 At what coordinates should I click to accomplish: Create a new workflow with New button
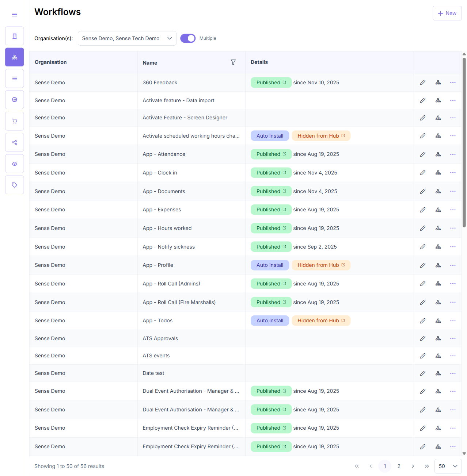click(x=447, y=13)
